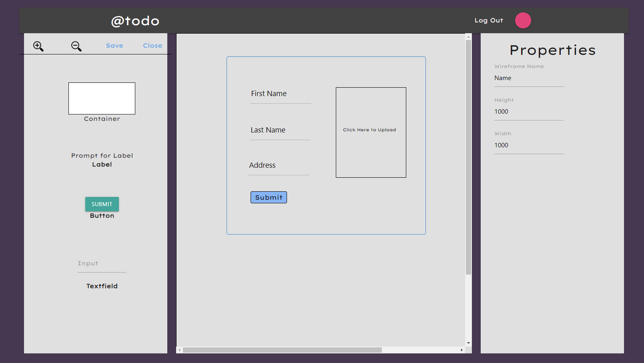Click the left horizontal scroll arrow

point(180,350)
